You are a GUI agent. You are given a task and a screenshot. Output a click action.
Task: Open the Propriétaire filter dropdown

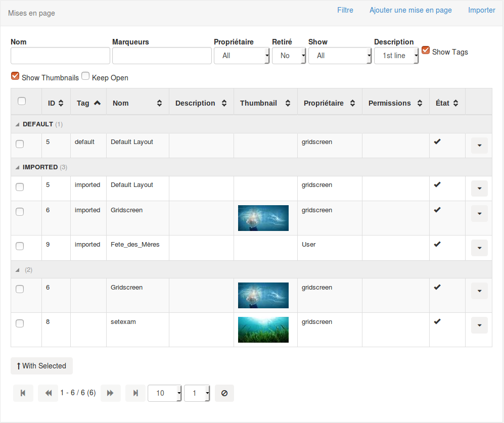[x=242, y=56]
